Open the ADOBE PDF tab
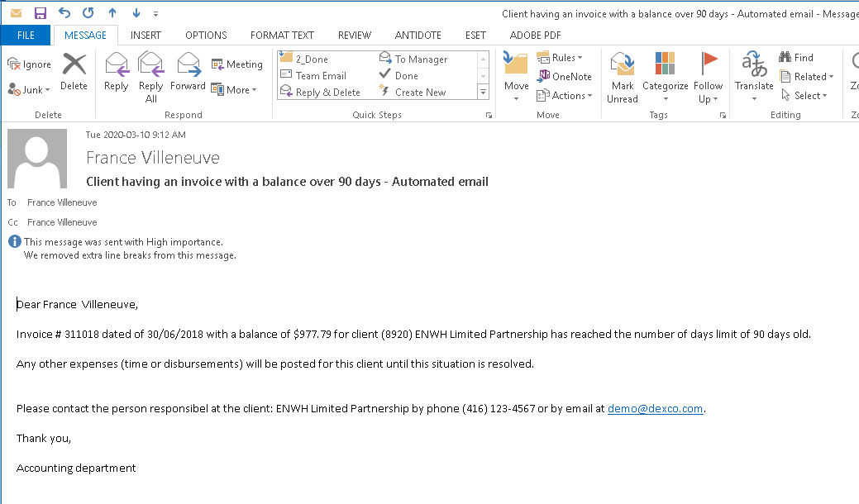Screen dimensions: 859x504 535,36
